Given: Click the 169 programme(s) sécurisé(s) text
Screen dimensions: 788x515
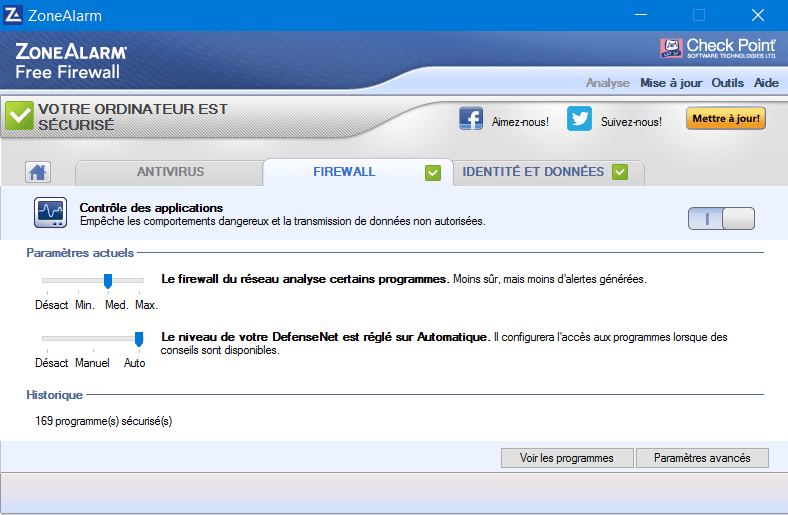Looking at the screenshot, I should [x=104, y=421].
